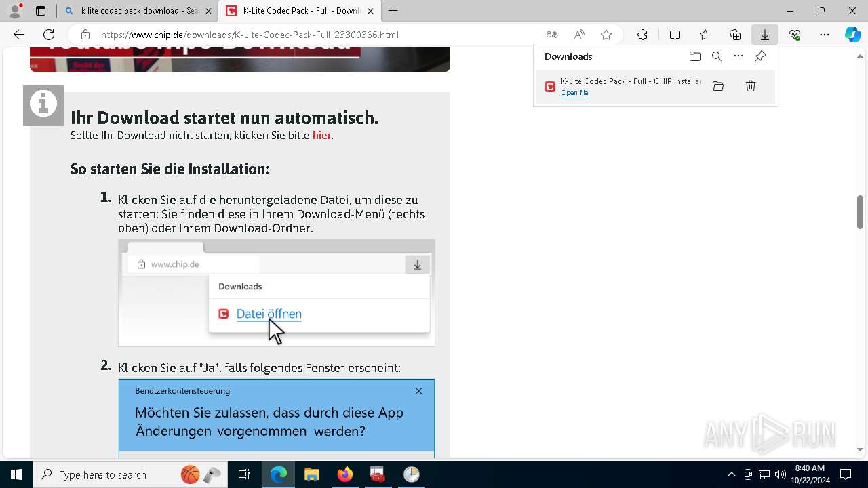Add page to favorites star icon
Image resolution: width=868 pixels, height=488 pixels.
pyautogui.click(x=606, y=35)
